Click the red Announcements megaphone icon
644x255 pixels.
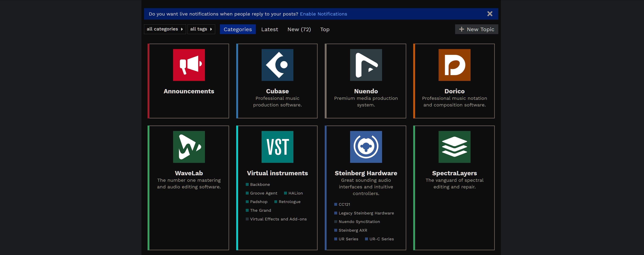click(x=189, y=65)
